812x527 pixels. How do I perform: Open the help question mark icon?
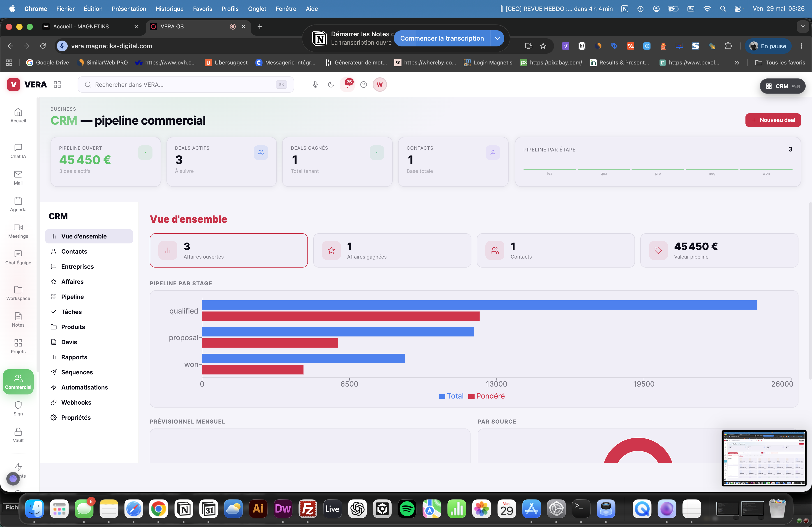click(364, 85)
